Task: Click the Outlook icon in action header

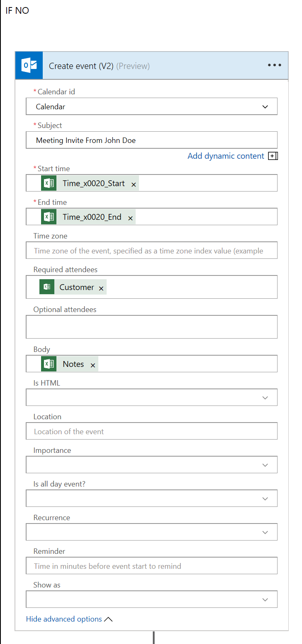Action: [x=29, y=65]
